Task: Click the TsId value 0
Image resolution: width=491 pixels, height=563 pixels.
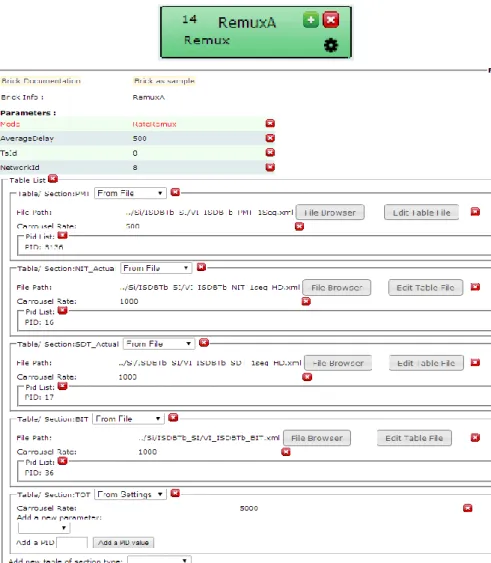Action: click(x=135, y=153)
